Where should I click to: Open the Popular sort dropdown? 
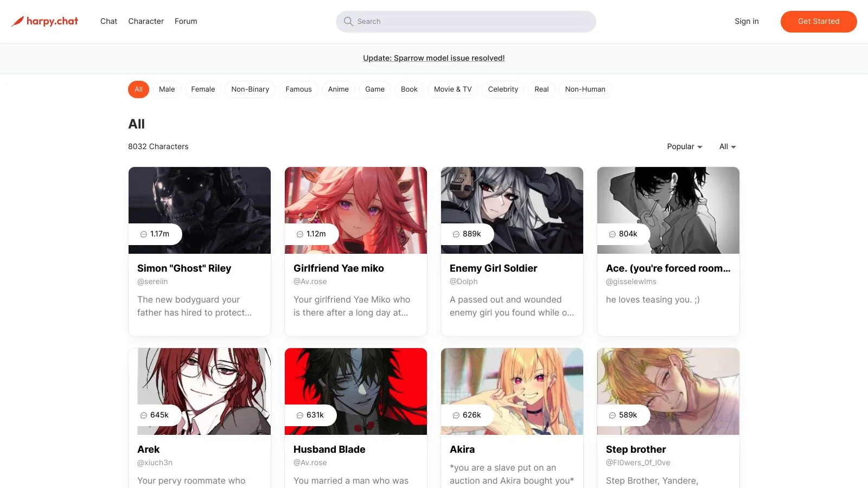685,146
